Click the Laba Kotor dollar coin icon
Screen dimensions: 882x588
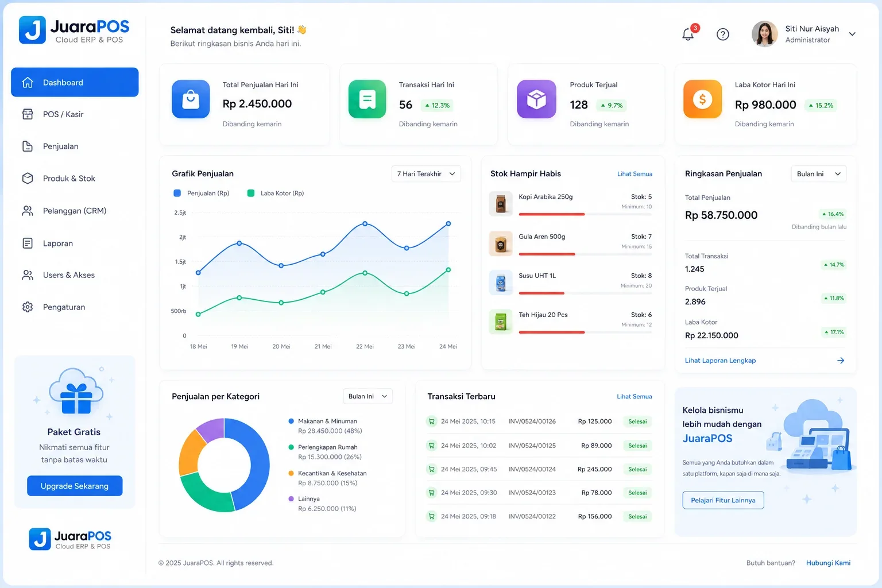pyautogui.click(x=702, y=99)
